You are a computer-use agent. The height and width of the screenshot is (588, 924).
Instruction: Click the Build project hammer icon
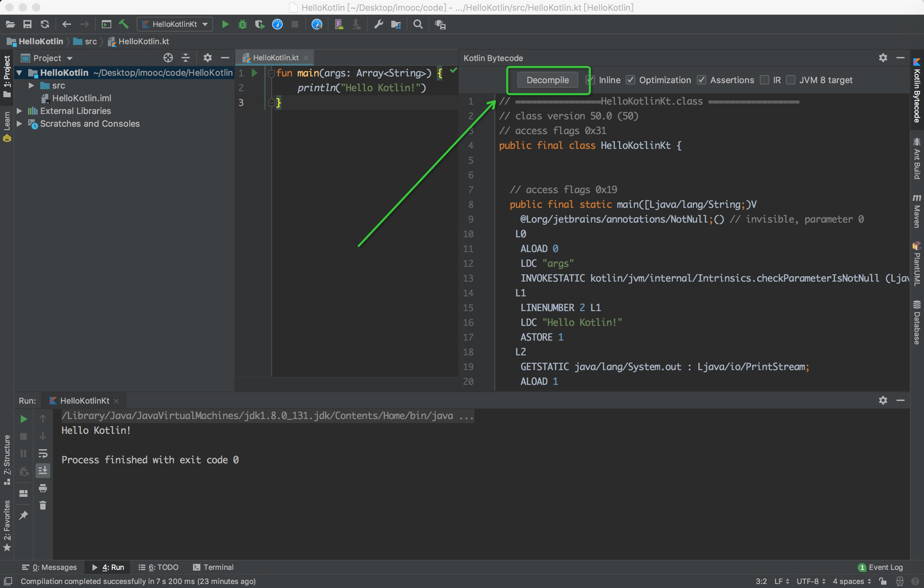pos(124,24)
